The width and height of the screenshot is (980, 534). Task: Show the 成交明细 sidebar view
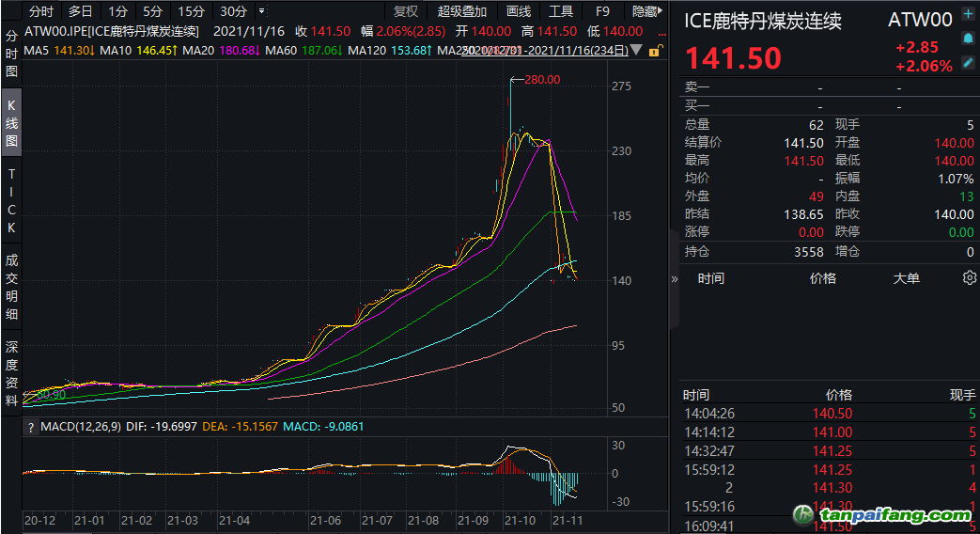point(11,286)
